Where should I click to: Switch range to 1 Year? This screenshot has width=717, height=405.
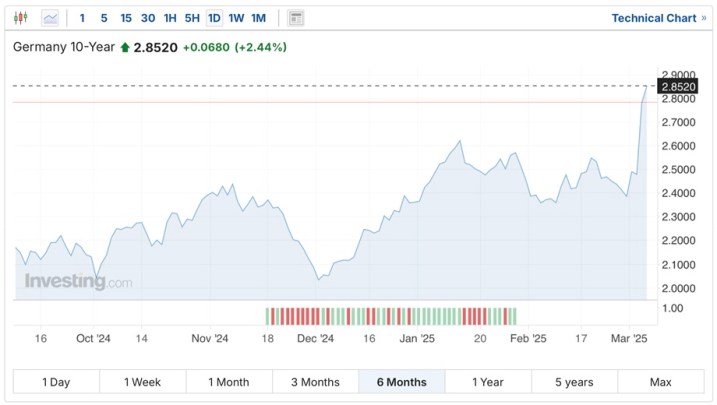coord(487,382)
